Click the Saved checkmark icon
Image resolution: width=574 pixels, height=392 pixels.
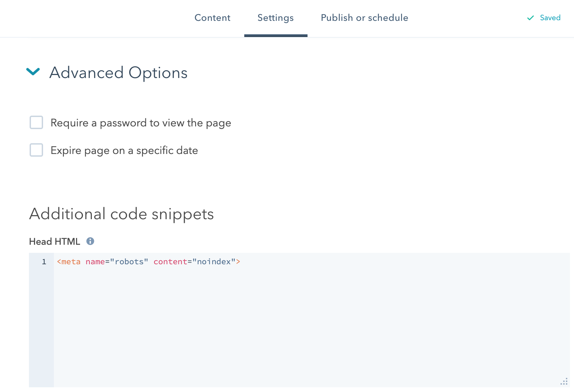(x=531, y=18)
